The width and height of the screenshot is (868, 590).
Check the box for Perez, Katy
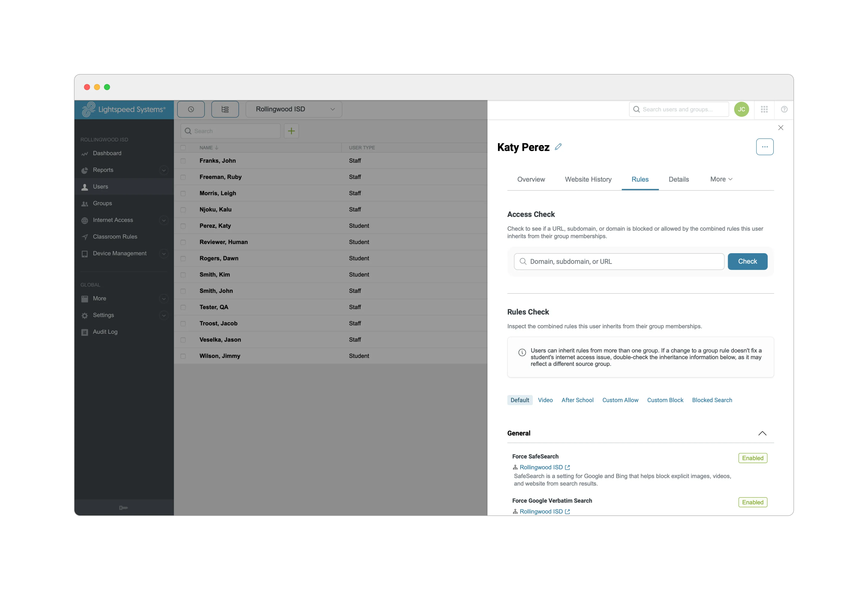183,226
